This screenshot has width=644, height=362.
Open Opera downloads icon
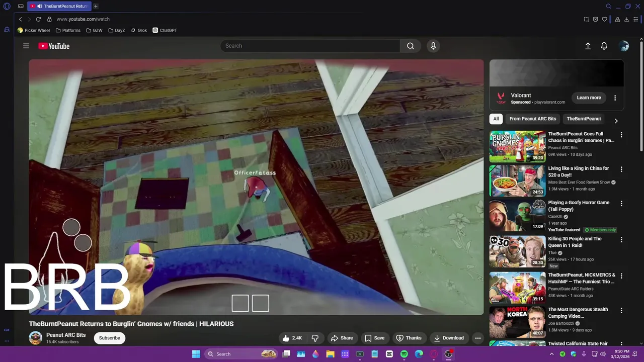pyautogui.click(x=626, y=19)
